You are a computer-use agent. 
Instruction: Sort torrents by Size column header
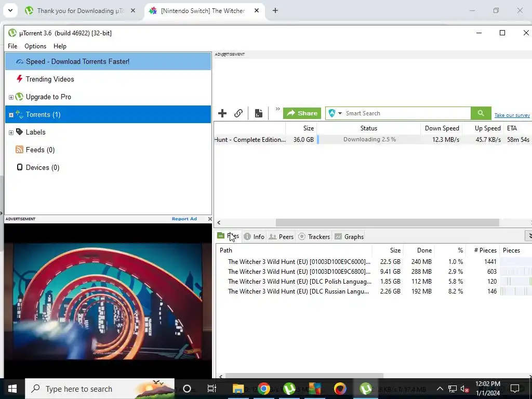coord(301,128)
